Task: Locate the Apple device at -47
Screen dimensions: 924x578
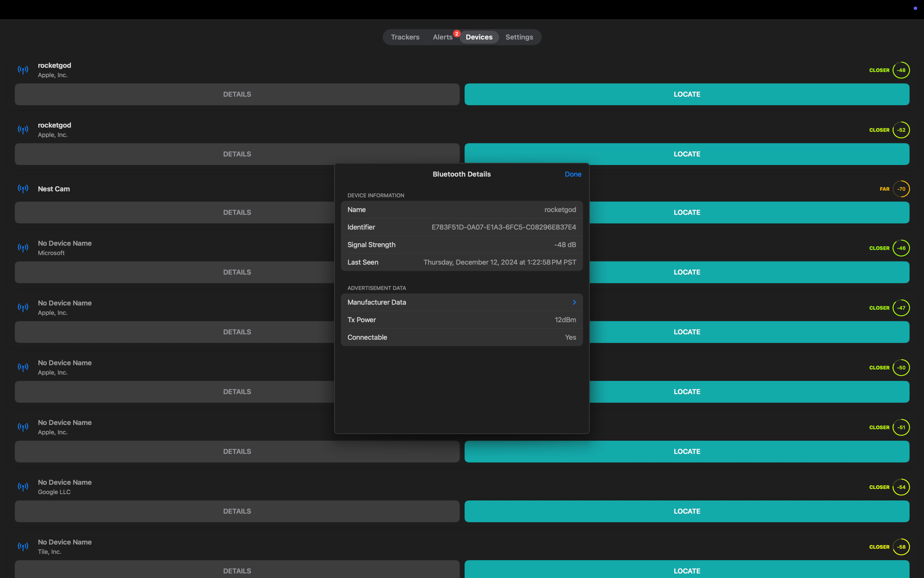Action: [749, 332]
